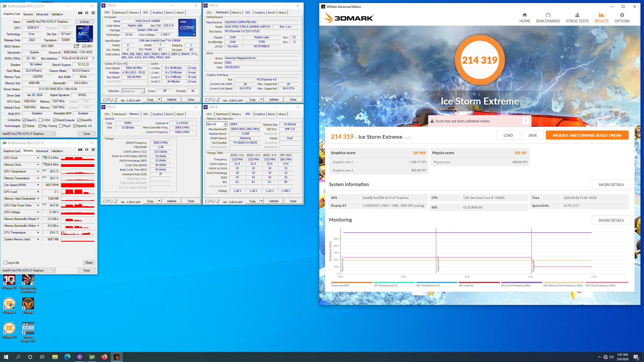Open PCMark 10 desktop shortcut
The width and height of the screenshot is (644, 362).
click(9, 282)
